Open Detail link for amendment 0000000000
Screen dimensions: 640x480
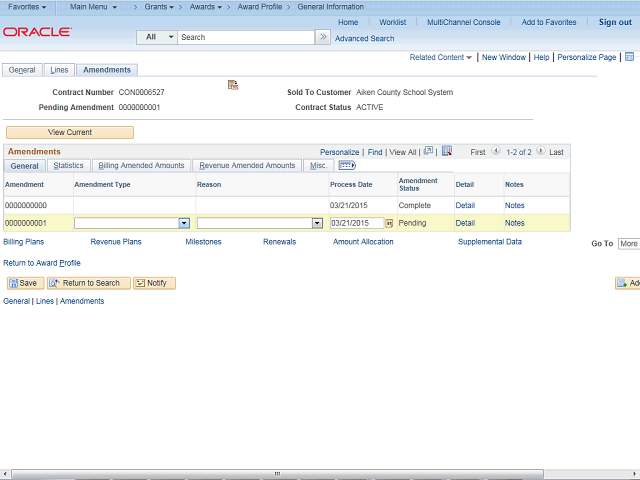click(x=465, y=205)
